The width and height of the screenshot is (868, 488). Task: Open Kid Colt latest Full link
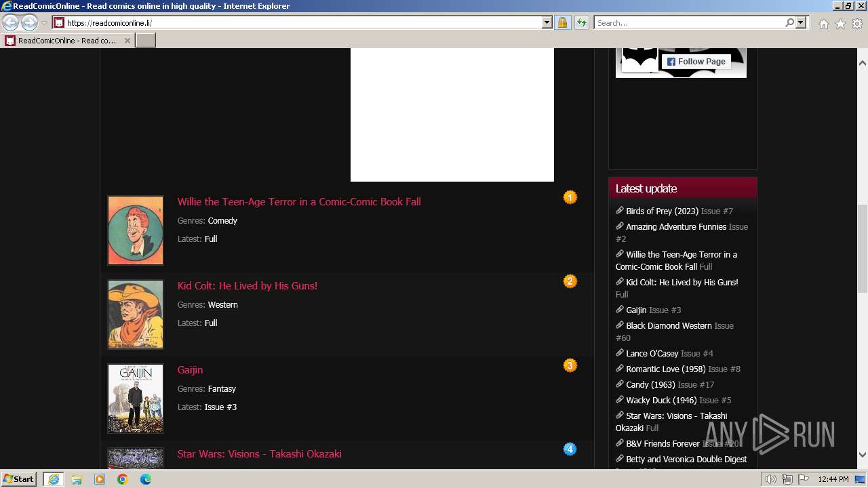(211, 323)
